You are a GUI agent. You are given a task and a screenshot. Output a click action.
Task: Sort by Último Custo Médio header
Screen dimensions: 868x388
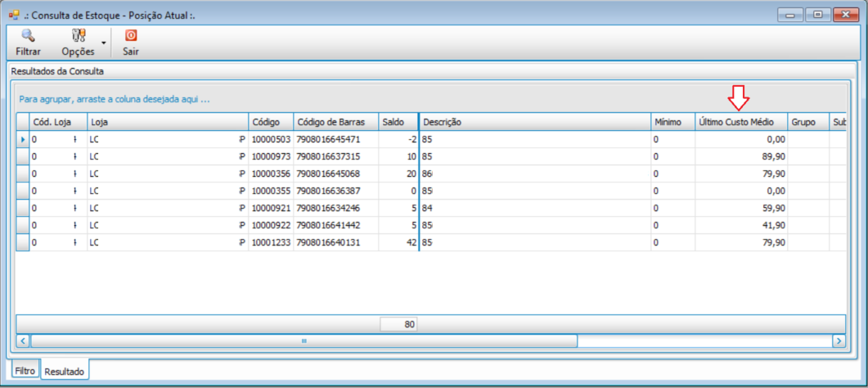(741, 122)
